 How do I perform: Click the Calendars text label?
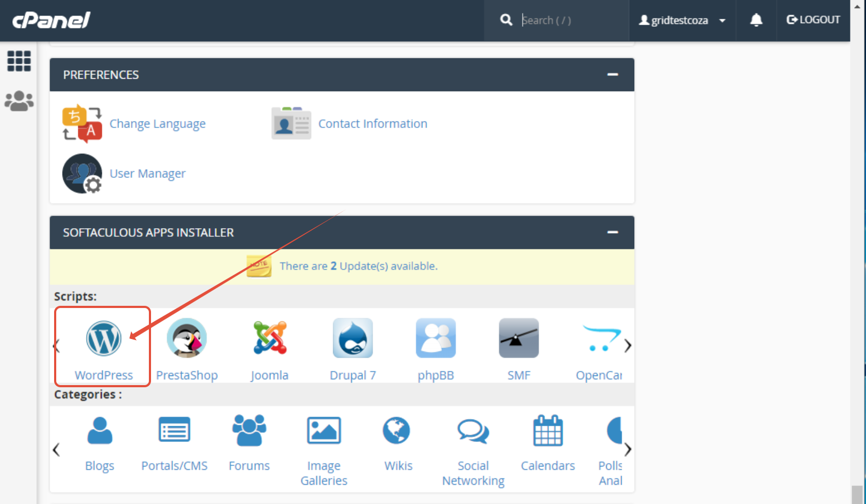click(548, 466)
